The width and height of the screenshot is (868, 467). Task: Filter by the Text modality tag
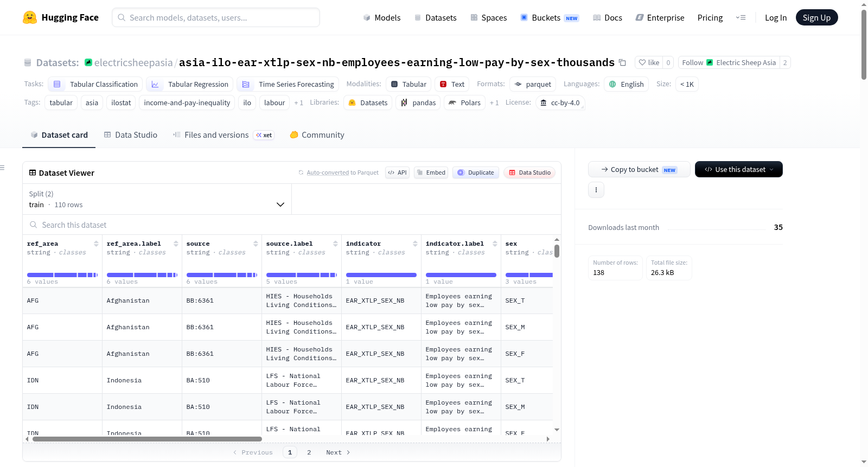pos(452,84)
